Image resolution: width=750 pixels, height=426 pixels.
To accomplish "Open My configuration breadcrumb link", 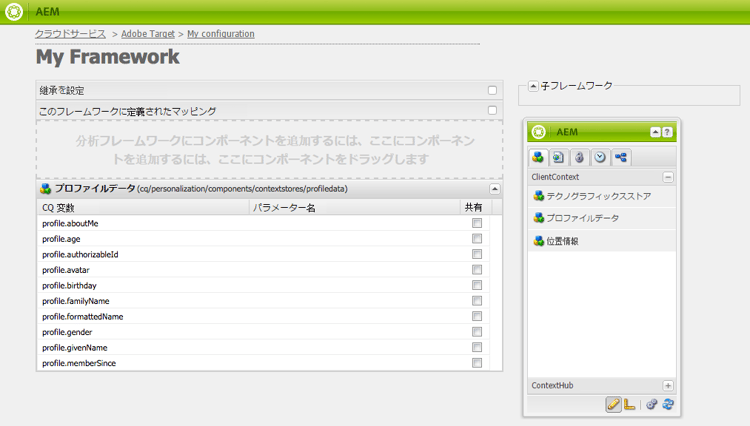I will click(x=221, y=34).
